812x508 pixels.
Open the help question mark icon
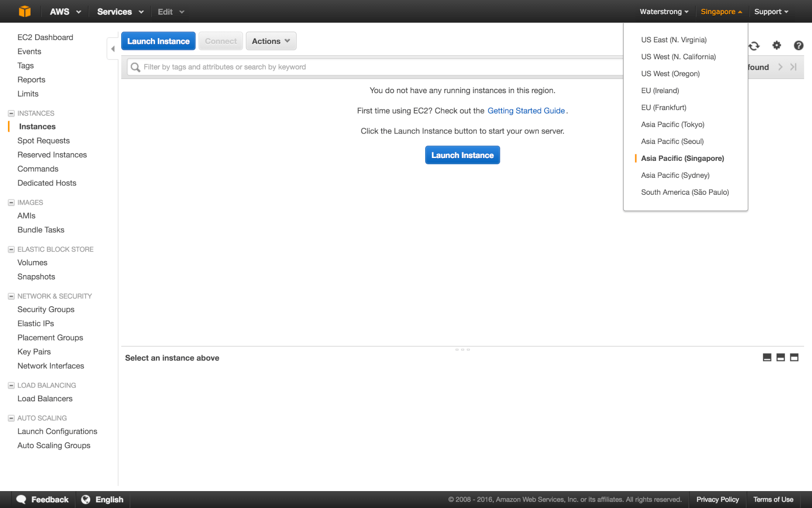point(798,45)
